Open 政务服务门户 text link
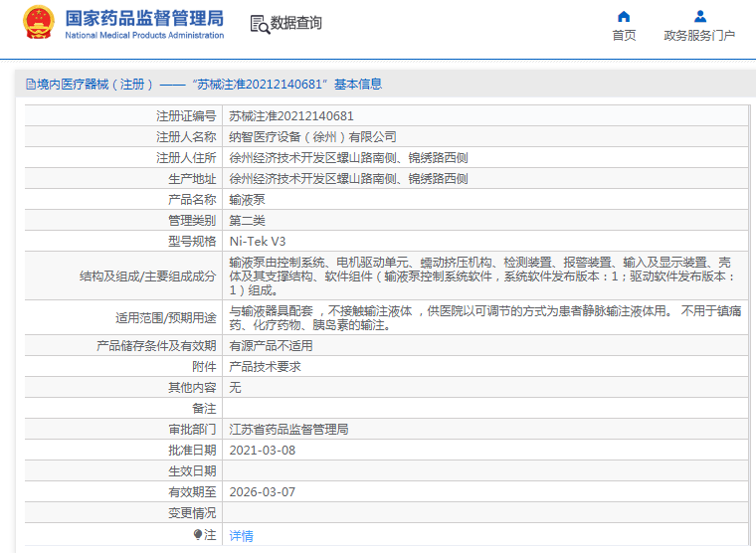This screenshot has width=756, height=553. click(699, 35)
